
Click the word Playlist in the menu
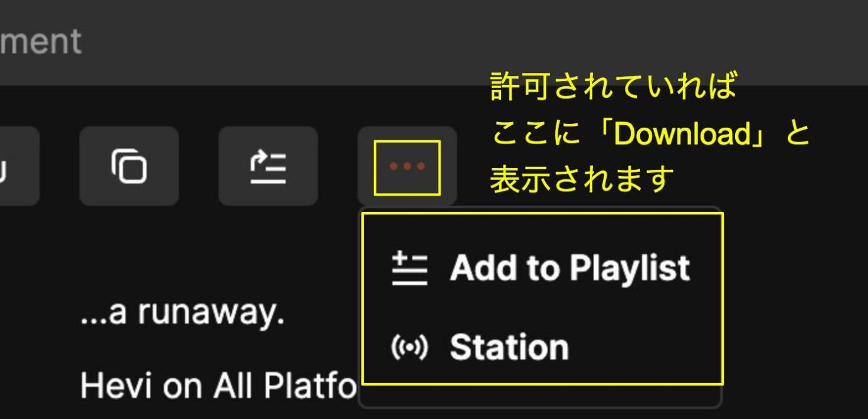629,269
